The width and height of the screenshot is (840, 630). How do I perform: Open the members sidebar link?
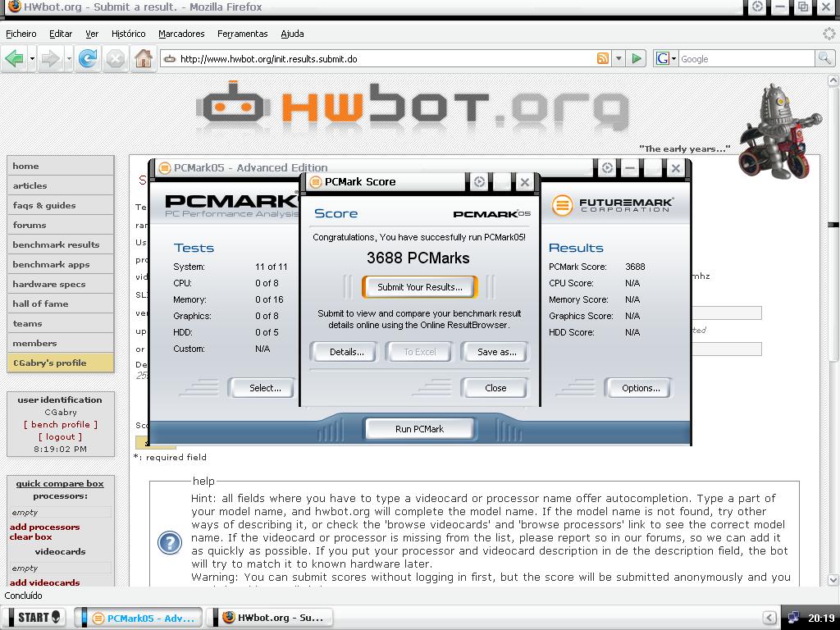(61, 344)
